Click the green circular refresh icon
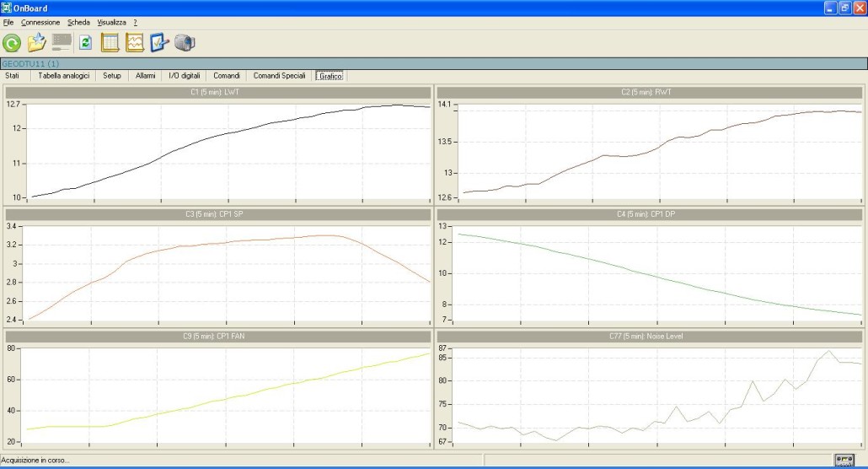Image resolution: width=868 pixels, height=469 pixels. click(x=12, y=43)
